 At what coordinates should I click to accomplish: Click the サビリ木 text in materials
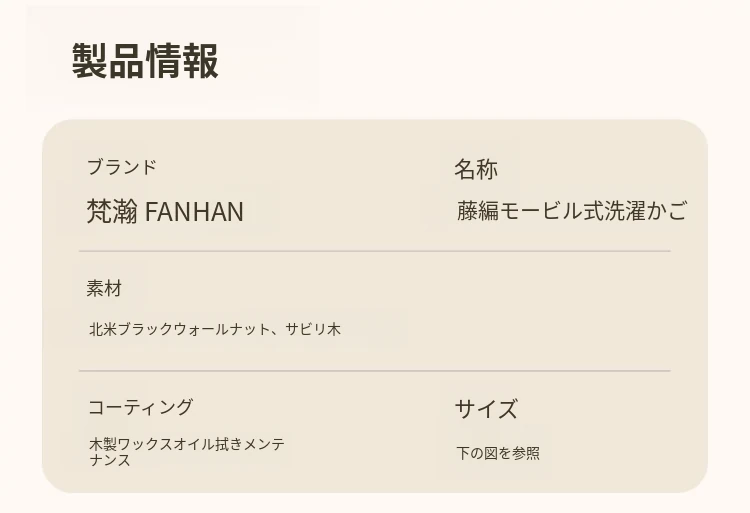(313, 329)
